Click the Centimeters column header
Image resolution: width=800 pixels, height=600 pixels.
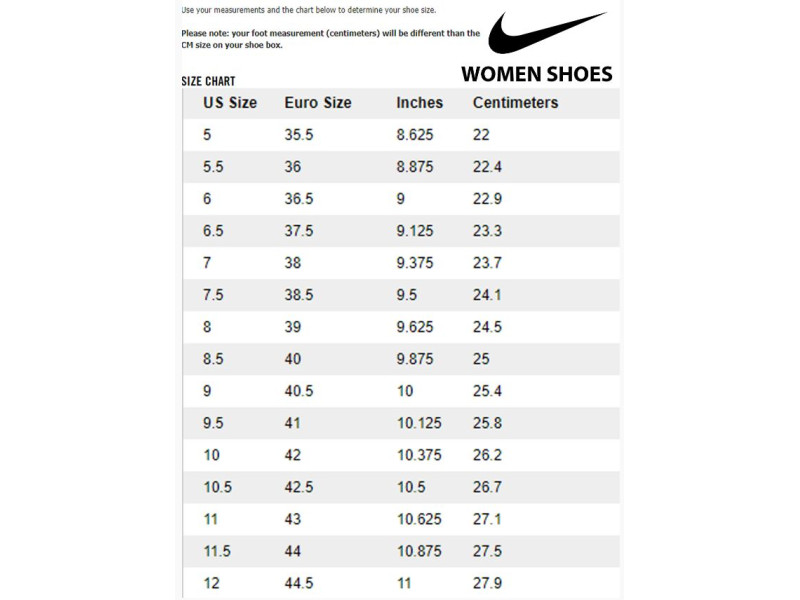coord(515,103)
